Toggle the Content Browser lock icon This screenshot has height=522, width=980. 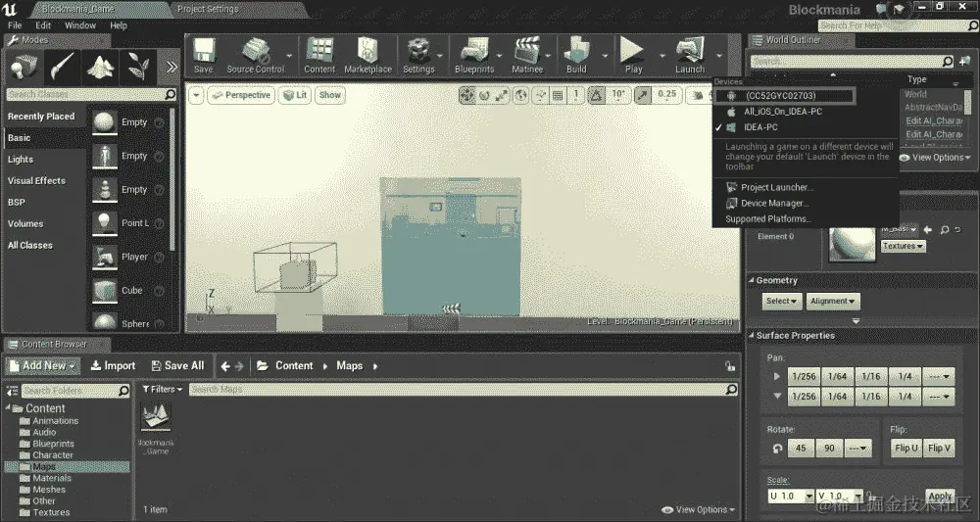tap(729, 366)
